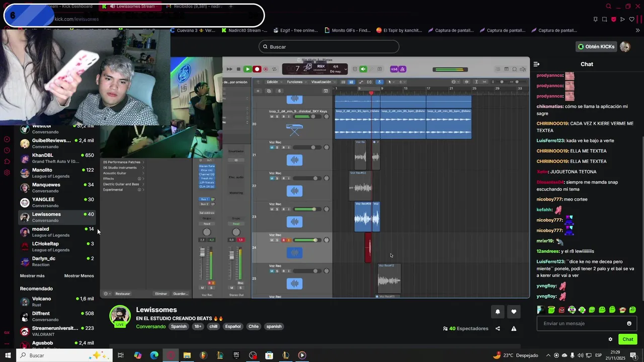Viewport: 644px width, 362px height.
Task: Open KhanDBL channel in sidebar
Action: pos(57,158)
